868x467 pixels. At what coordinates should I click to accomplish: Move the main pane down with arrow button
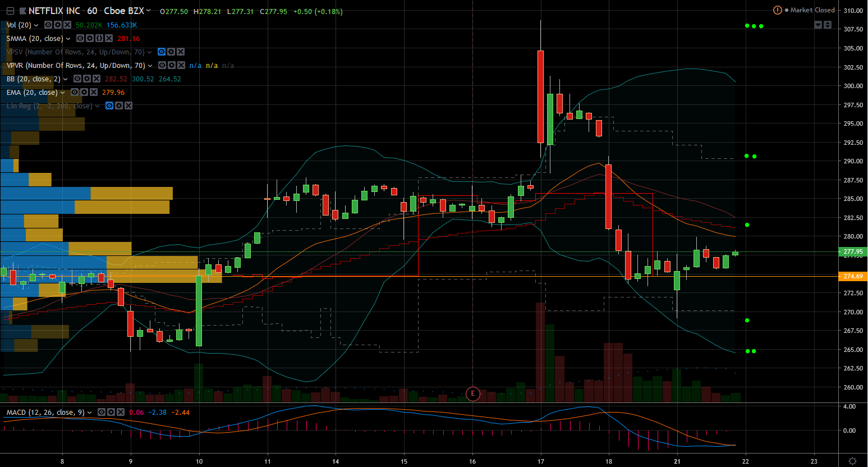[818, 25]
